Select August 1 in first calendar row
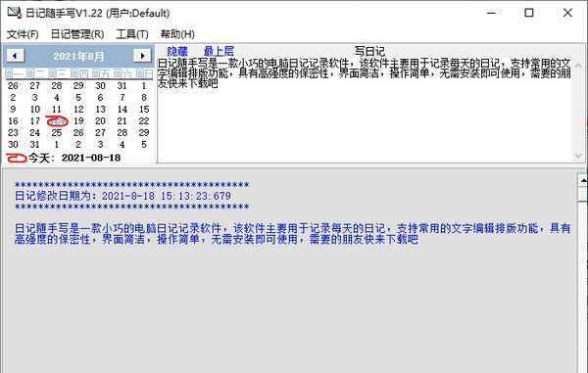The image size is (588, 373). [x=144, y=86]
